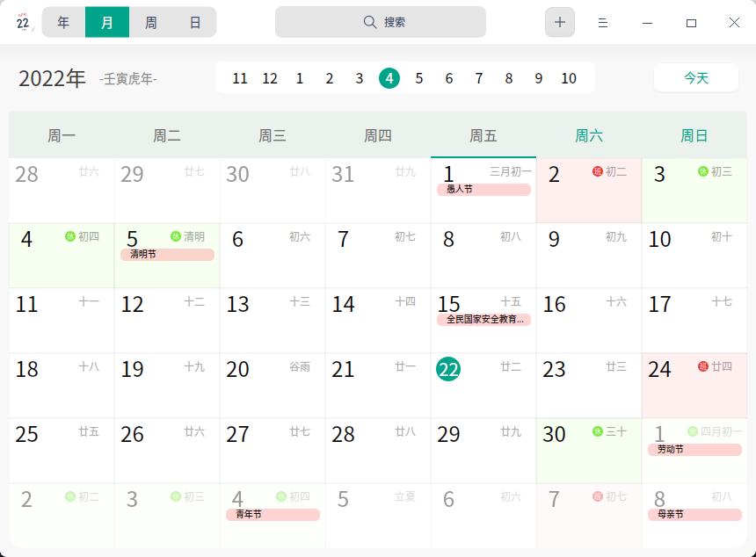This screenshot has height=557, width=756.
Task: Click red 班 badge on May 7
Action: [x=598, y=496]
